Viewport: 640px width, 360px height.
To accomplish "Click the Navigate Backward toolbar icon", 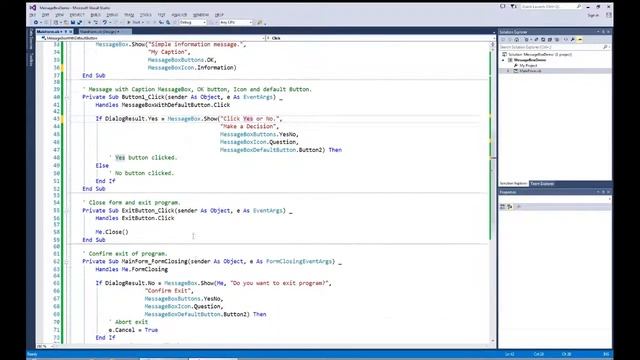I will coord(36,22).
